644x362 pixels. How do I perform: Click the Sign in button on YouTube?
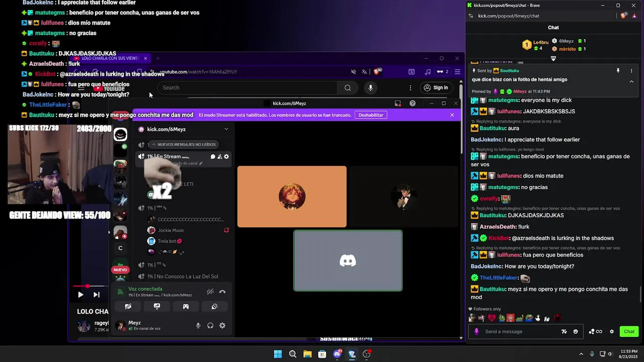pyautogui.click(x=436, y=87)
